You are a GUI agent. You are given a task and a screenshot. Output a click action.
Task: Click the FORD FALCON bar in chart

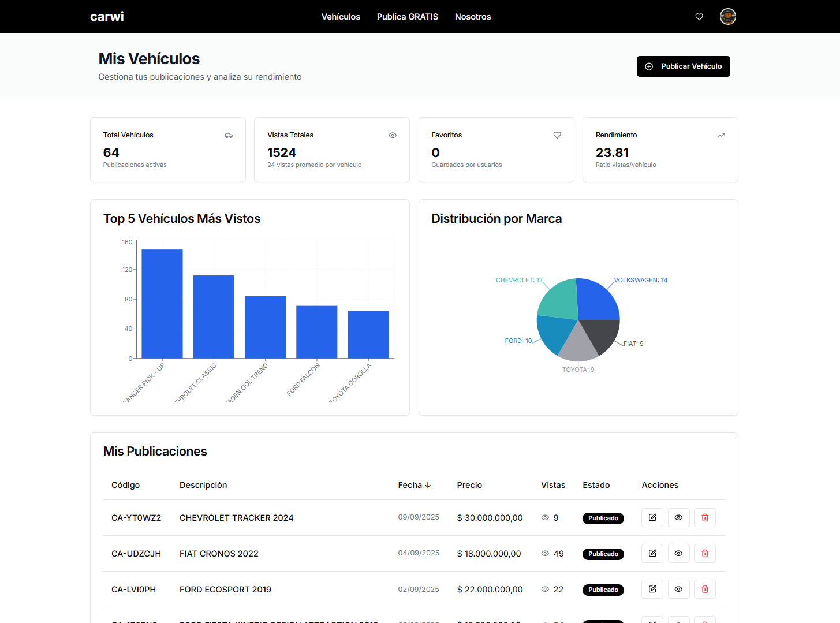[317, 332]
